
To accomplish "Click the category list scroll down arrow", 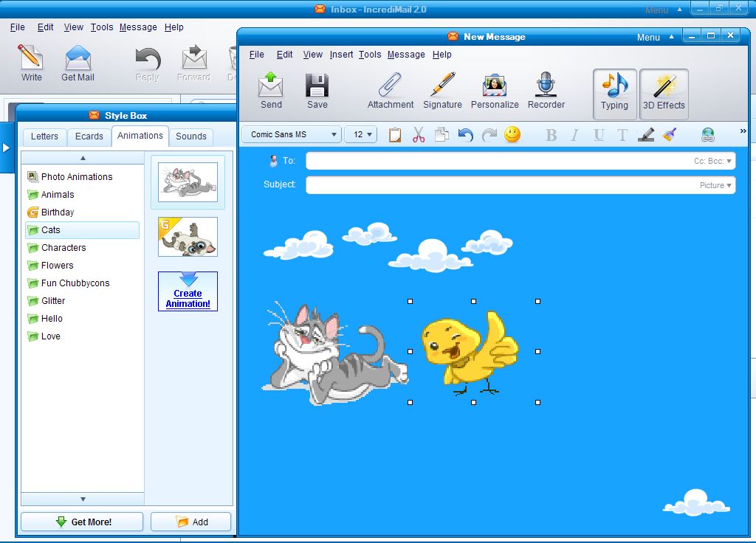I will coord(83,499).
